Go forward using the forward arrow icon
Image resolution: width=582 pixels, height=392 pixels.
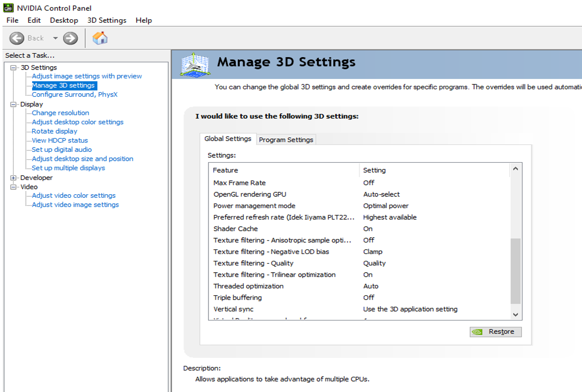[71, 38]
